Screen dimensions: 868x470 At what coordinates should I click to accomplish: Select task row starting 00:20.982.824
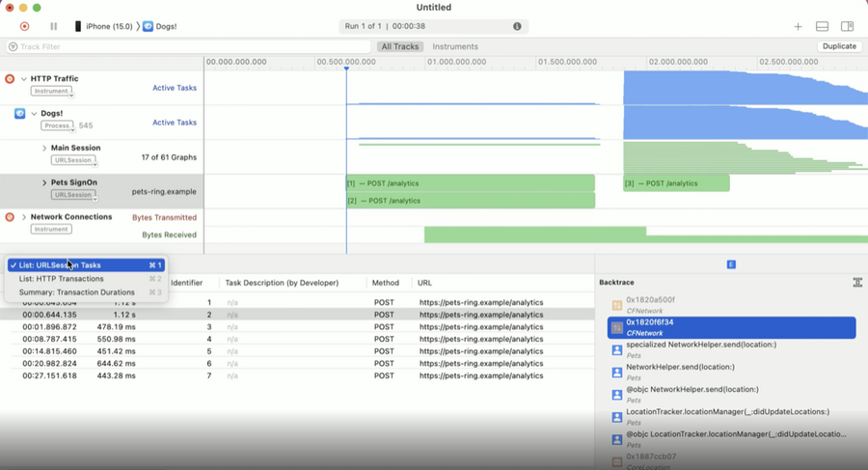click(x=297, y=364)
